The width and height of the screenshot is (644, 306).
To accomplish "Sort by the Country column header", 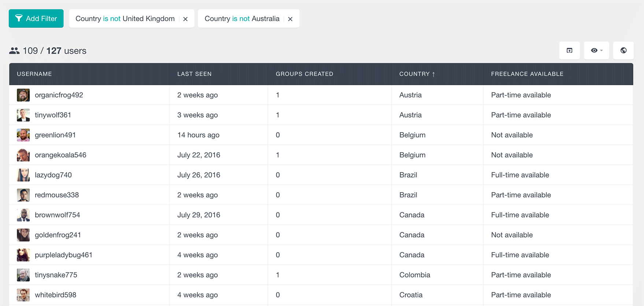I will click(417, 74).
